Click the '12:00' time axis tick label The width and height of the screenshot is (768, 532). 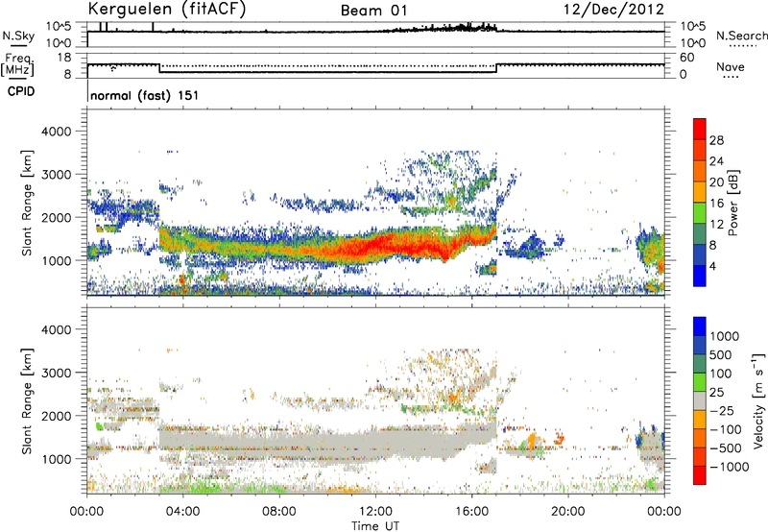coord(375,511)
